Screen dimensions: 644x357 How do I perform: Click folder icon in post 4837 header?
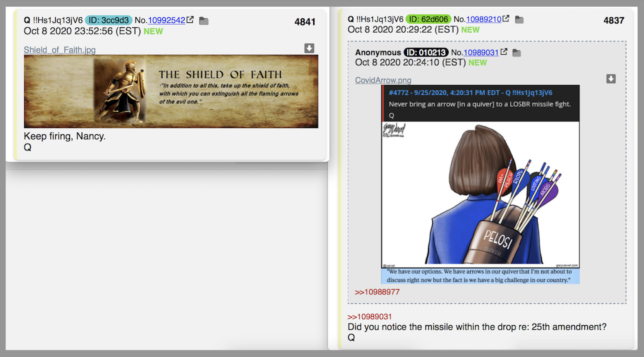pyautogui.click(x=519, y=19)
